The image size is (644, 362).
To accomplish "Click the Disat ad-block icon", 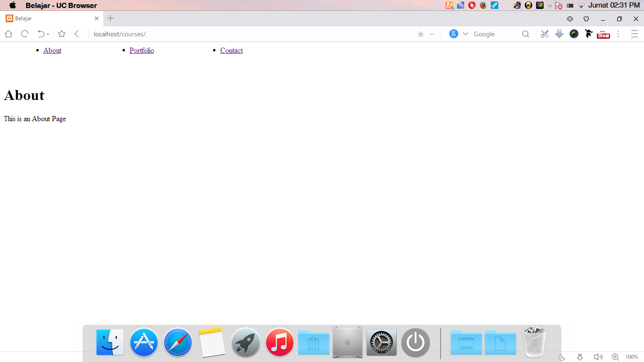I will pos(603,35).
